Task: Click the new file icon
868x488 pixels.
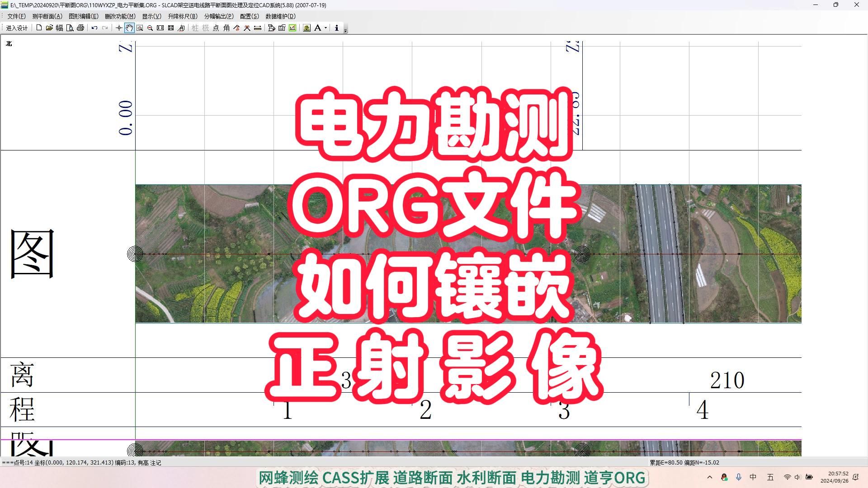Action: pos(39,28)
